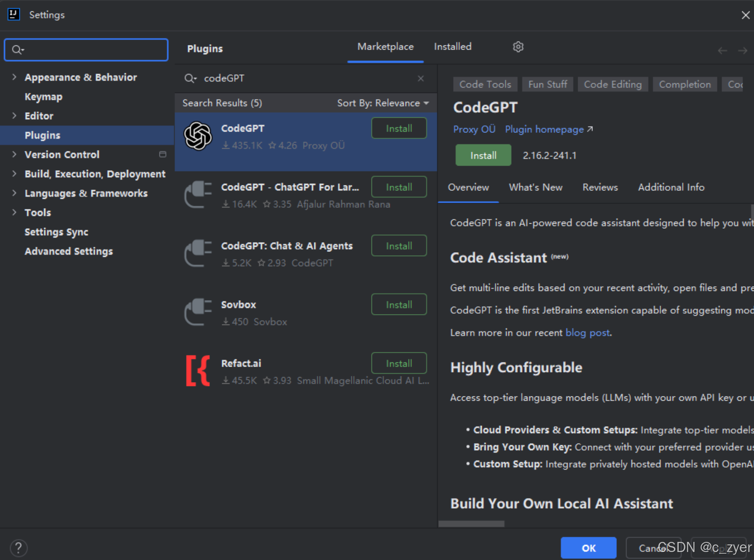Click the green Install button in details pane

pos(483,155)
